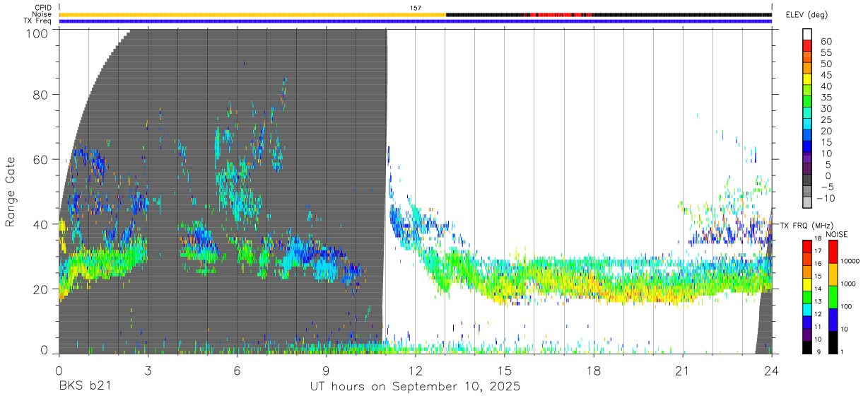Click the y-axis tick label 100
This screenshot has height=401, width=868.
tap(38, 33)
